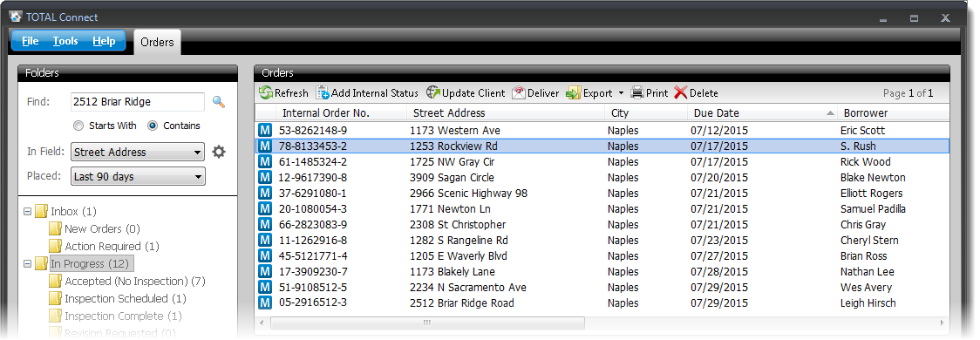The width and height of the screenshot is (980, 340).
Task: Collapse the Inbox tree node
Action: 28,211
